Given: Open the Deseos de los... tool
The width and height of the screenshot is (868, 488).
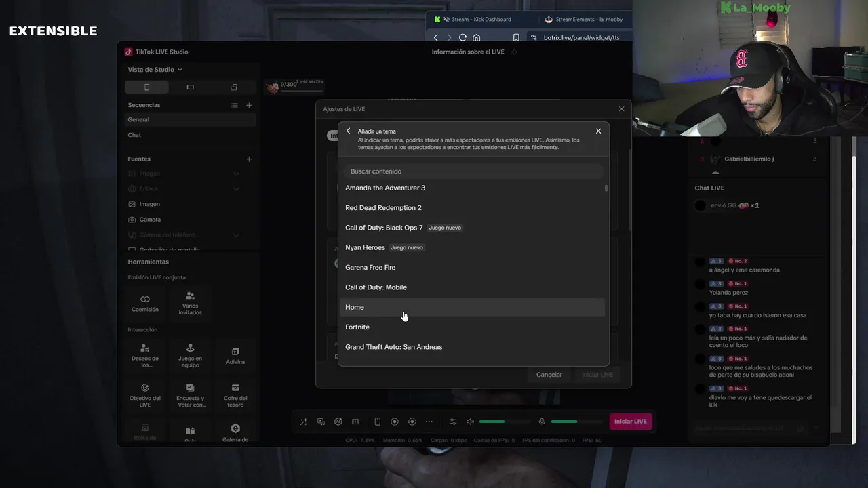Looking at the screenshot, I should [145, 356].
